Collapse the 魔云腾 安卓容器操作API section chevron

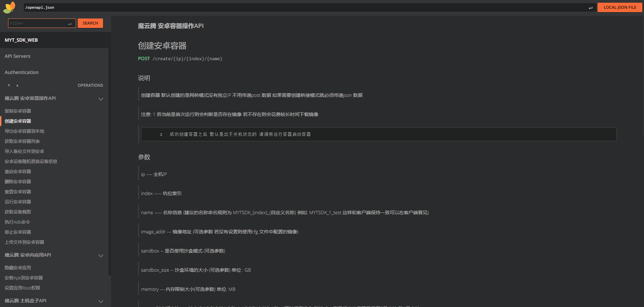(101, 99)
